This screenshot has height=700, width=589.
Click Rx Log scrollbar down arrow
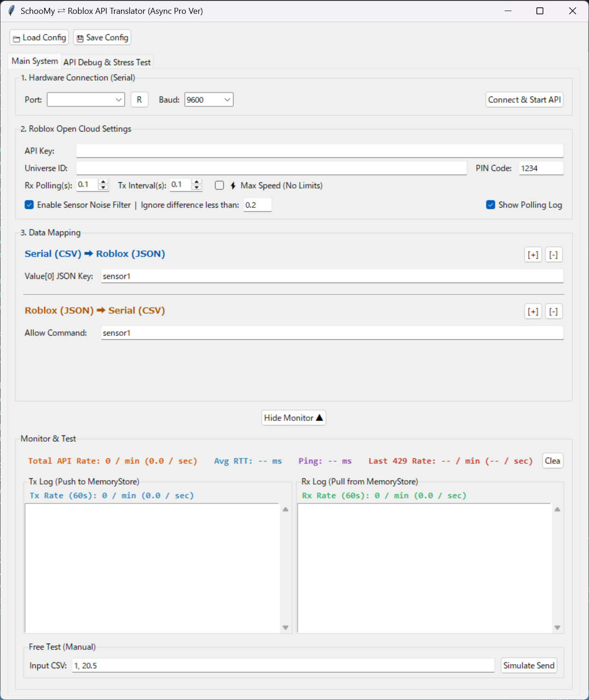point(557,628)
